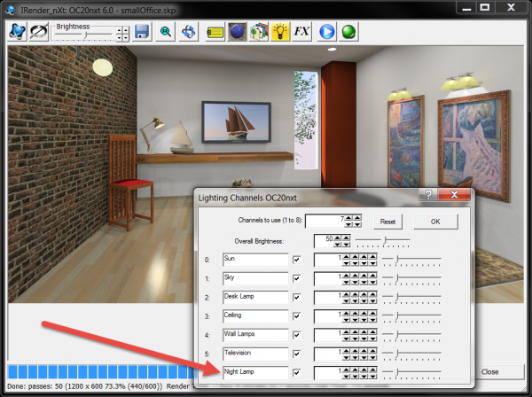Click the Reset button in Lighting Channels

[387, 222]
